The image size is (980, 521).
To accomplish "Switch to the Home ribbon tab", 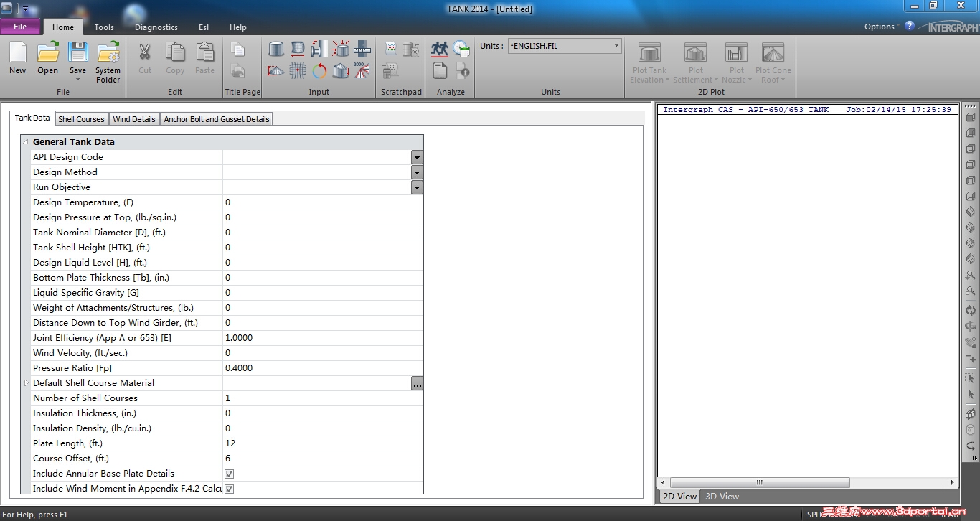I will [63, 27].
